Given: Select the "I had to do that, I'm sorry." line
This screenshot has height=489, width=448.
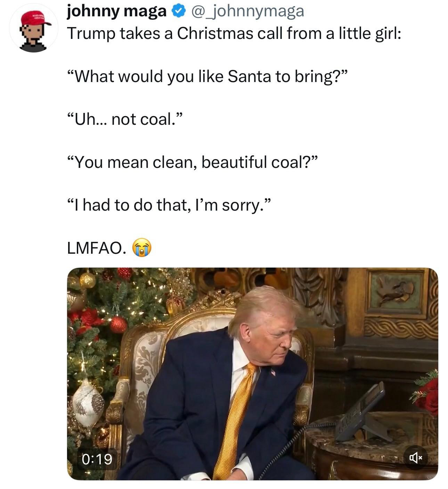Looking at the screenshot, I should click(x=168, y=205).
